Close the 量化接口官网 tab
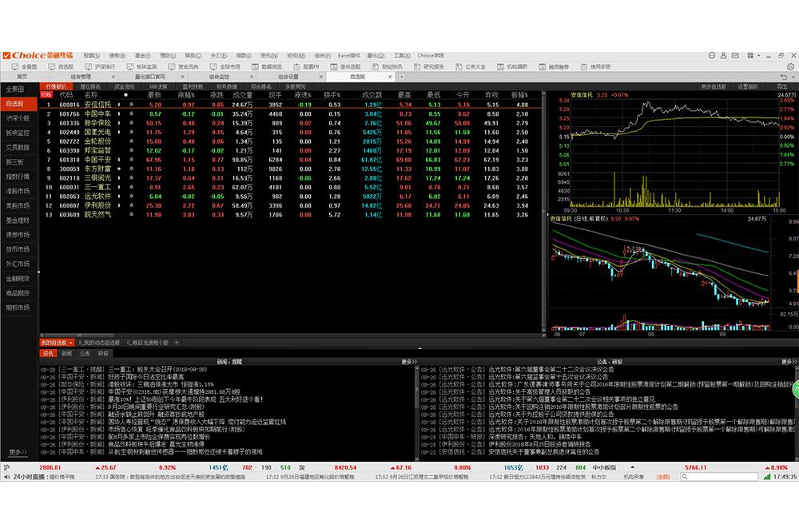 182,77
